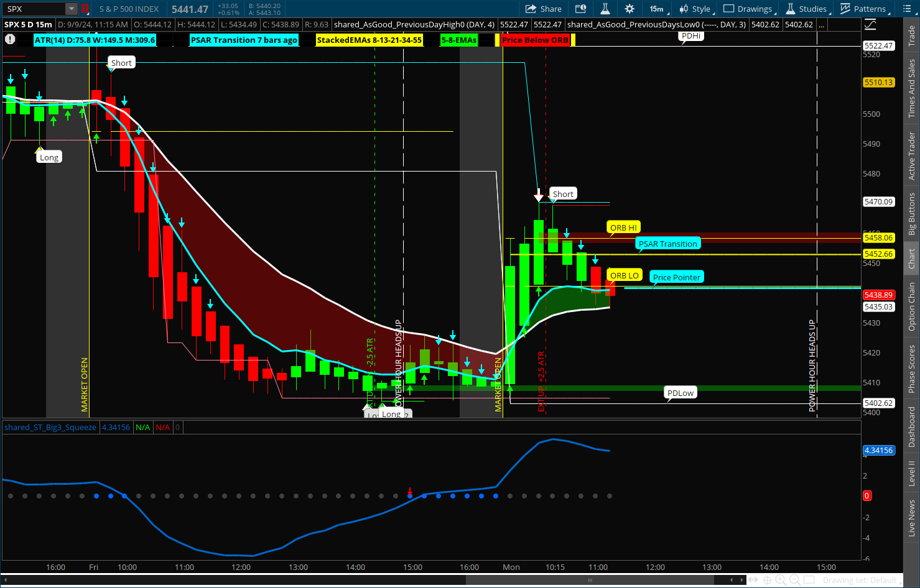Open the Dashboard side tab
Screen dimensions: 920x588
pos(912,427)
